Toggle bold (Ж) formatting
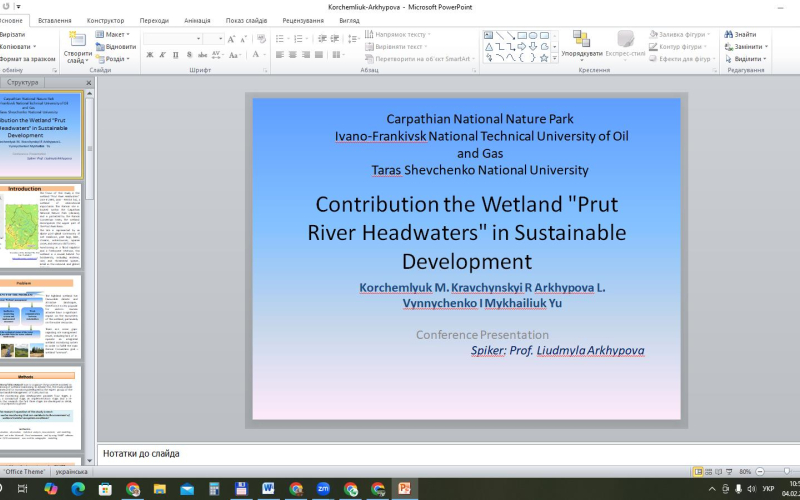The height and width of the screenshot is (500, 800). coord(149,55)
